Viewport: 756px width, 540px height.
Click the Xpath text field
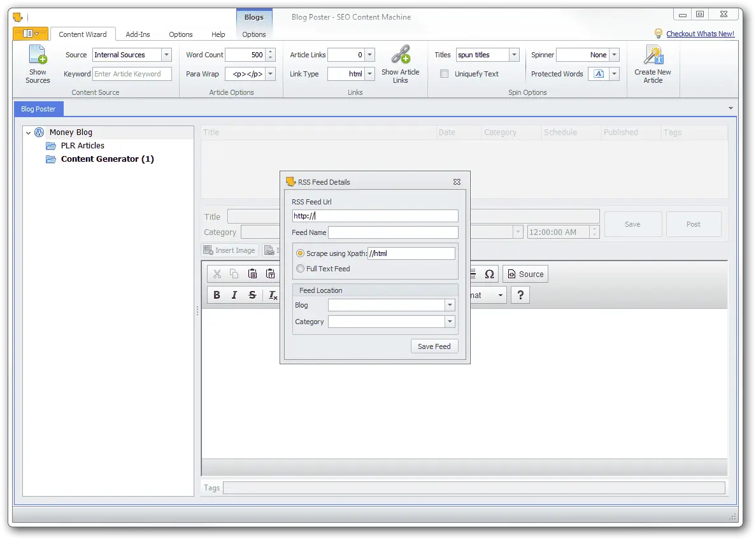(411, 253)
